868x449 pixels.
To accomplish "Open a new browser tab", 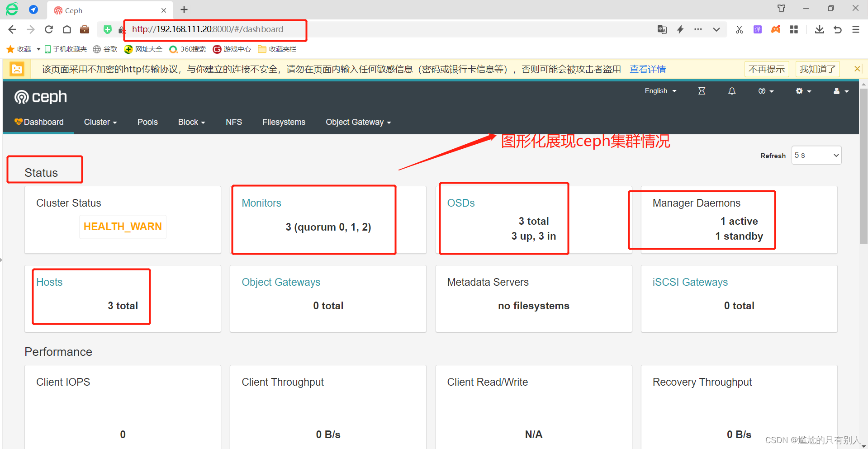I will [x=184, y=9].
